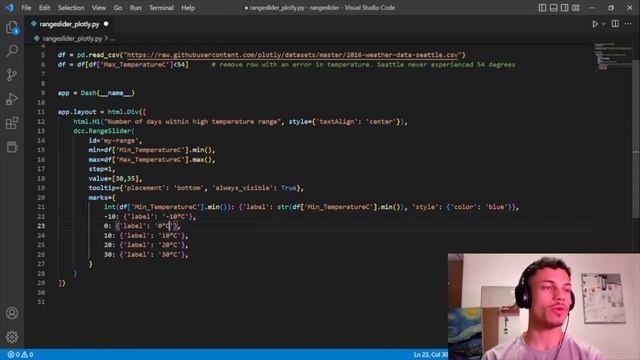Viewport: 640px width, 360px height.
Task: Click the id='my-range' line
Action: [x=115, y=140]
